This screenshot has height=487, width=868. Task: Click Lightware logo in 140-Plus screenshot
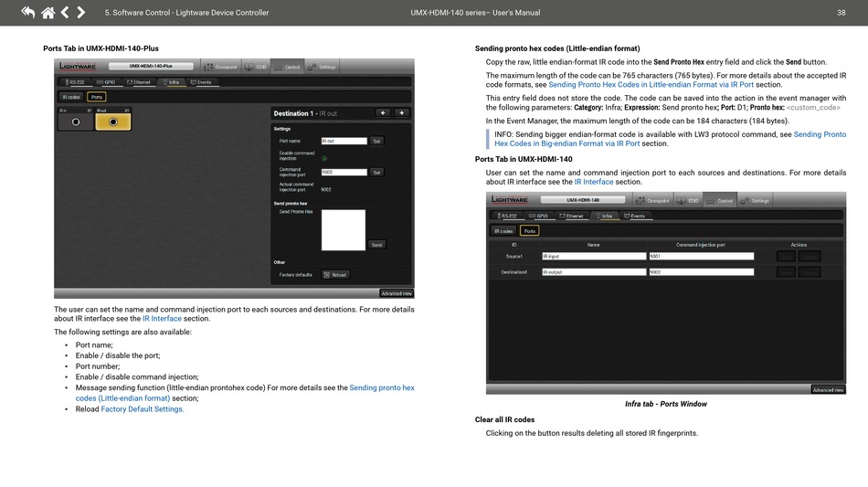(78, 67)
